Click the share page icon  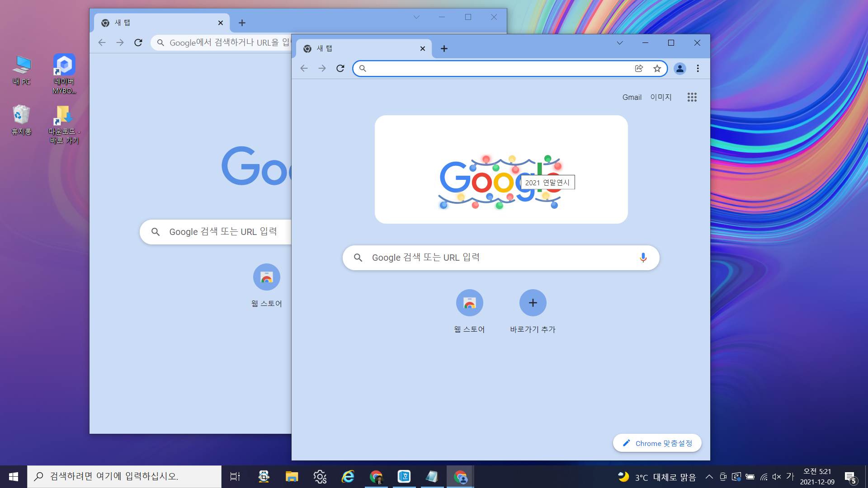coord(639,69)
